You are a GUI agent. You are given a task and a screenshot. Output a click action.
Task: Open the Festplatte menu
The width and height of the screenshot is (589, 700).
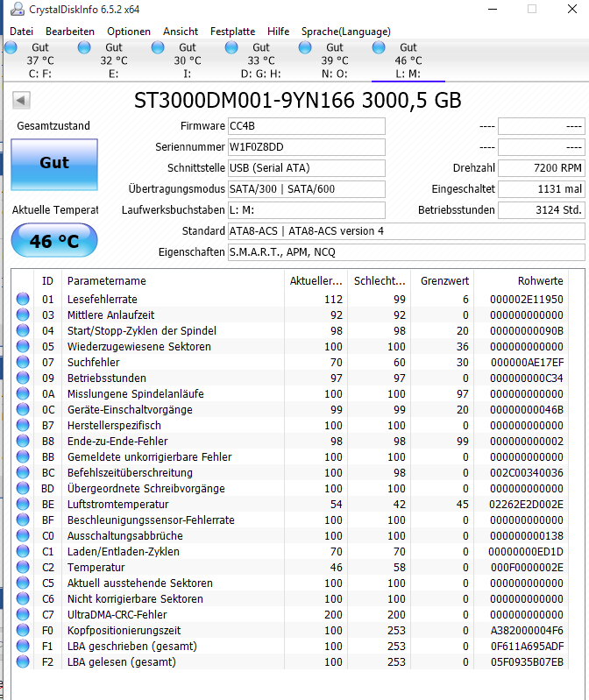[x=232, y=32]
